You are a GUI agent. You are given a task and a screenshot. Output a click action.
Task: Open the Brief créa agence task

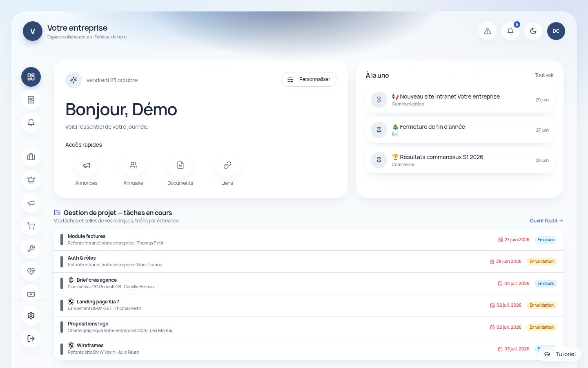point(309,283)
